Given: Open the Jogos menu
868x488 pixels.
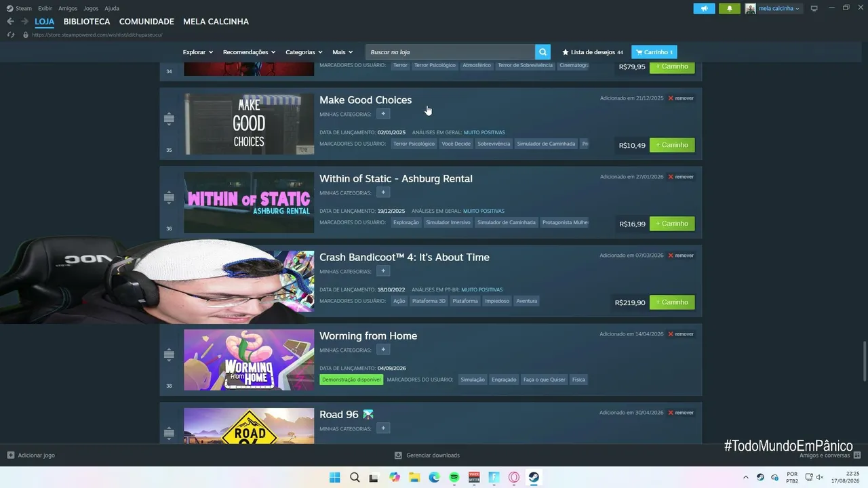Looking at the screenshot, I should click(91, 8).
